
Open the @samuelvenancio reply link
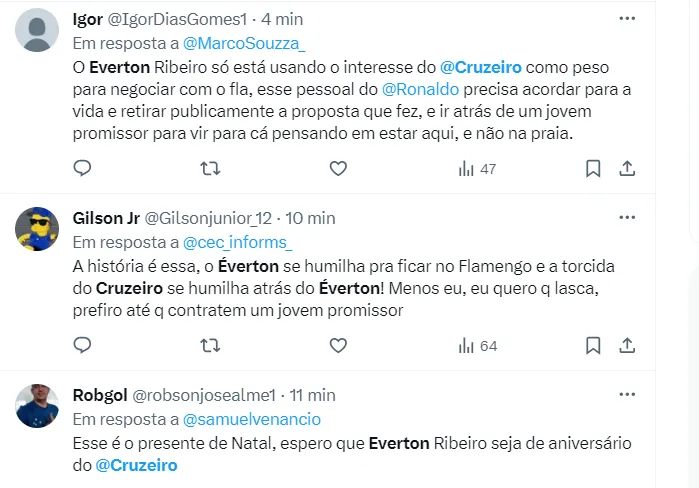point(251,419)
